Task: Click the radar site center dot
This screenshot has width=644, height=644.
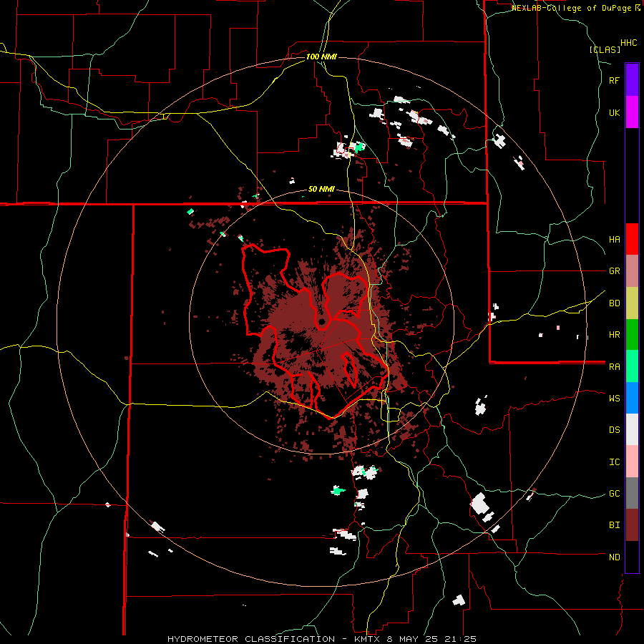Action: [x=321, y=321]
